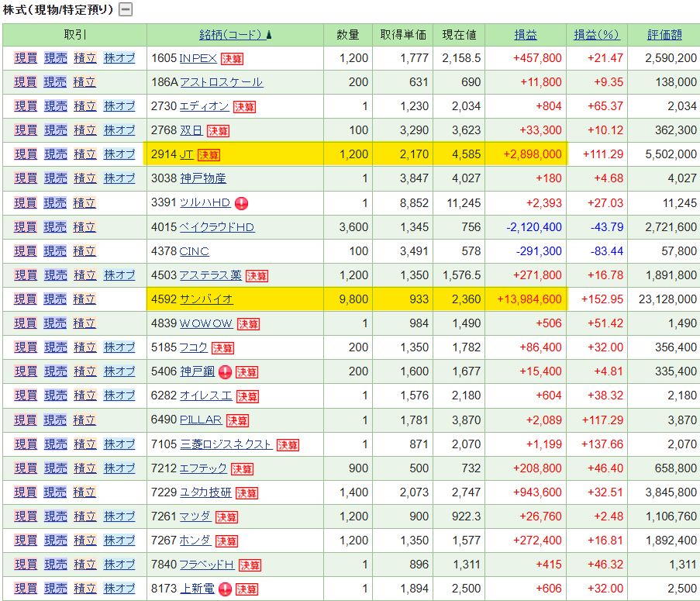Screen dimensions: 700x601
Task: Open the 神戸物産 stock link
Action: 203,179
